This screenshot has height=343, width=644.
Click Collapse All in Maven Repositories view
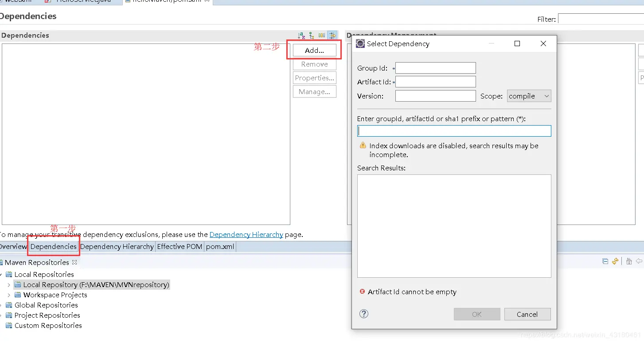(605, 261)
